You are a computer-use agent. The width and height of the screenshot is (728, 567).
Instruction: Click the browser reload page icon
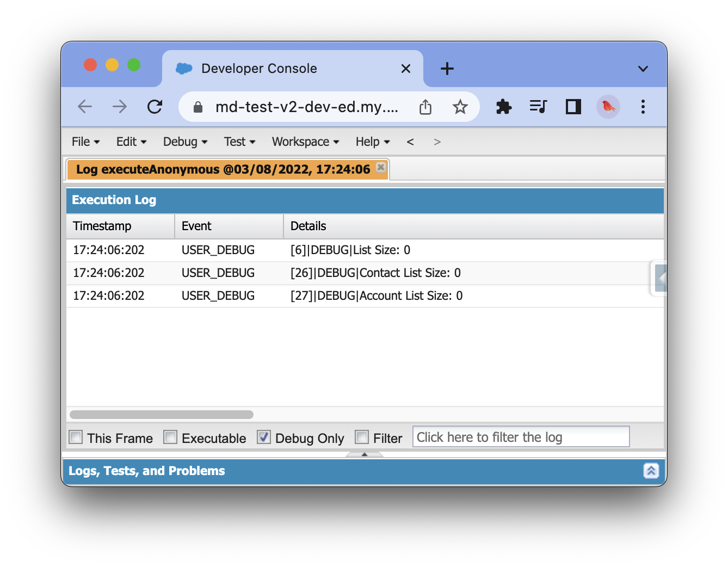155,107
